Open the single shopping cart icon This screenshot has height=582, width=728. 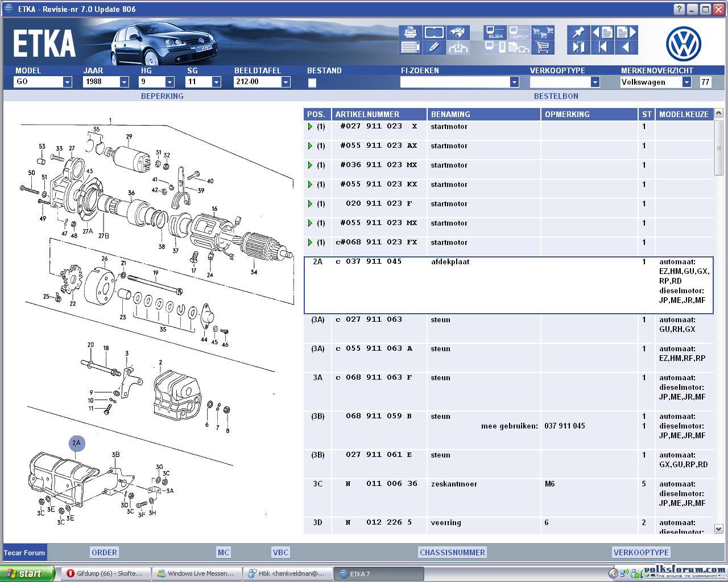543,47
